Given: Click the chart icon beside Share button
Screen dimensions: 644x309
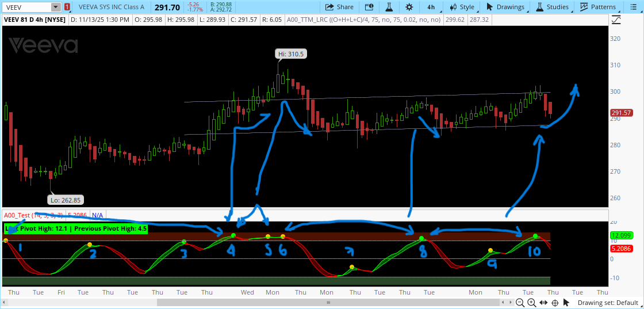Looking at the screenshot, I should click(368, 7).
